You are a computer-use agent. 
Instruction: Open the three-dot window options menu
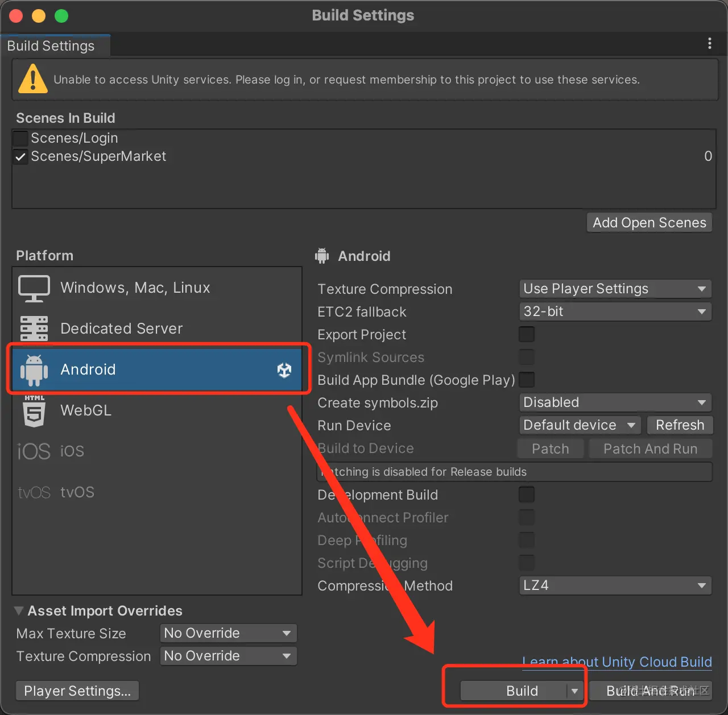click(709, 44)
